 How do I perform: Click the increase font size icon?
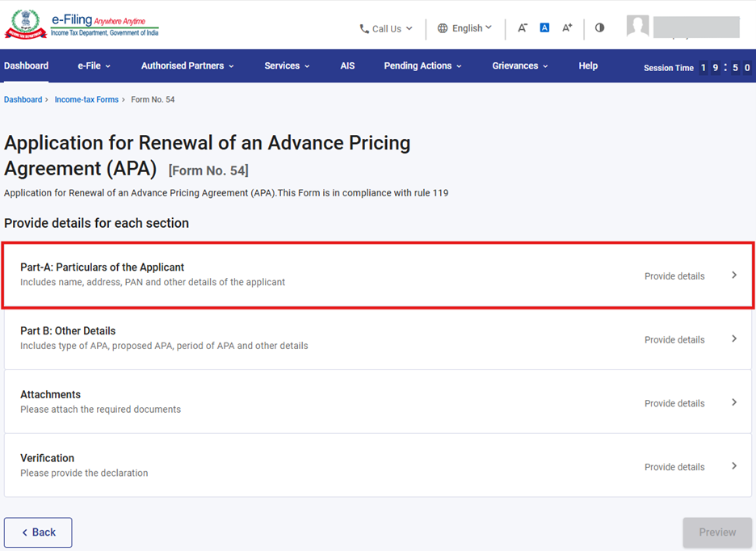coord(567,28)
